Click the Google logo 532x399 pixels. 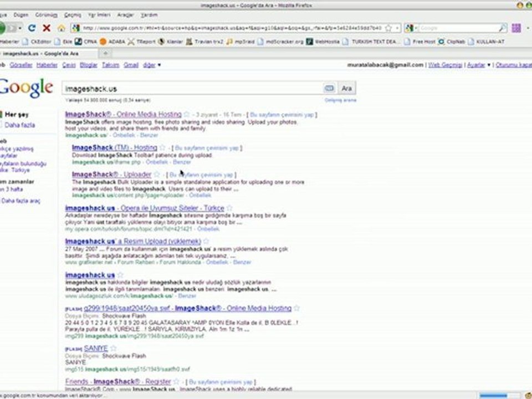(x=26, y=88)
